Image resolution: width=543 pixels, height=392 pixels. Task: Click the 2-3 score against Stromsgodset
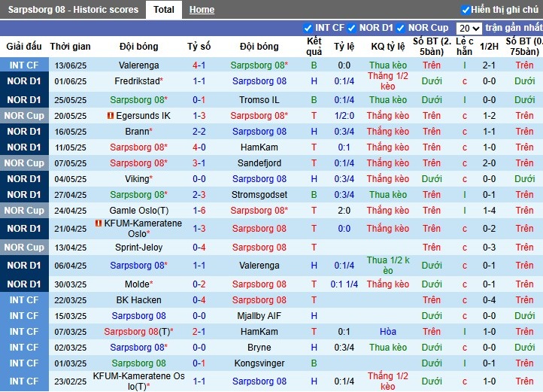click(x=199, y=195)
